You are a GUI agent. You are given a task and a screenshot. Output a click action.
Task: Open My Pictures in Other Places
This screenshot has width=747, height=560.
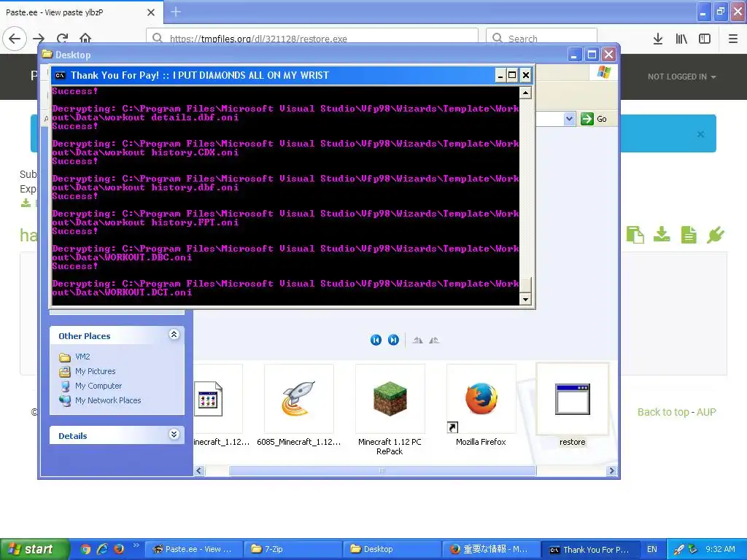point(95,371)
